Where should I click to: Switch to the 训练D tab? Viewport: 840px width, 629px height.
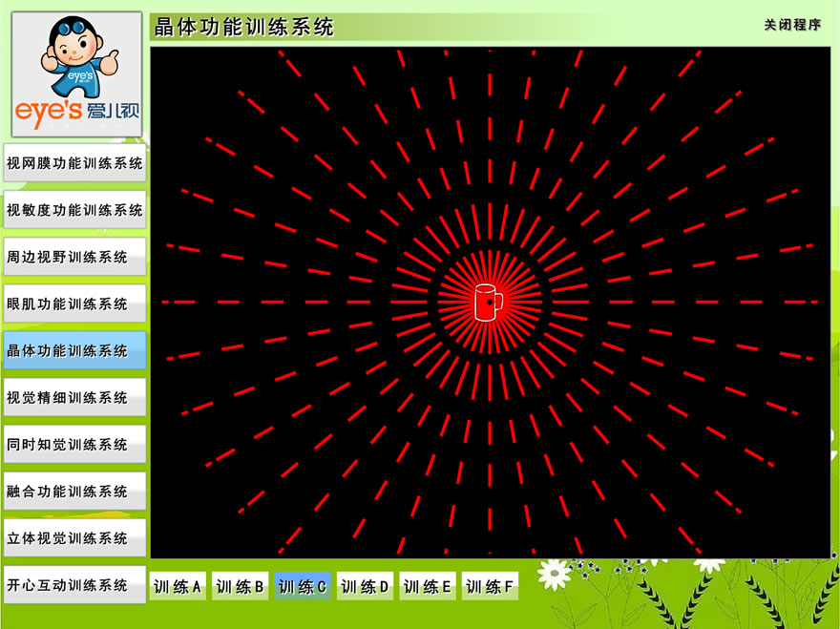pos(365,586)
